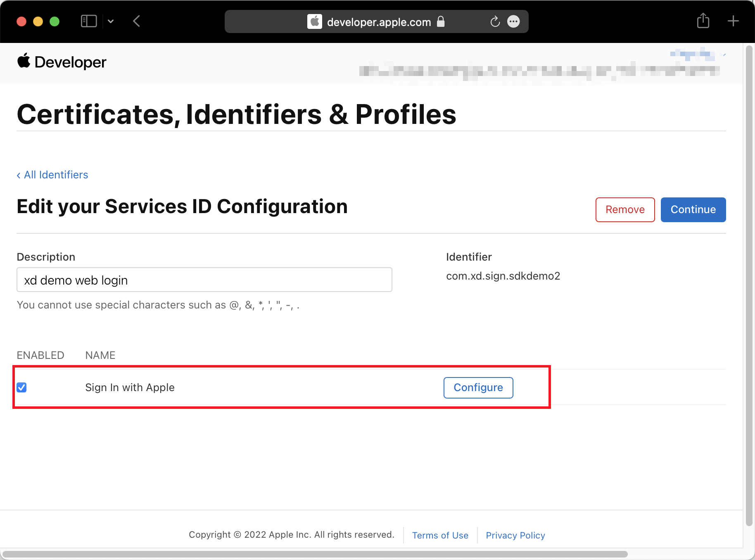Click the red close window button

click(21, 21)
